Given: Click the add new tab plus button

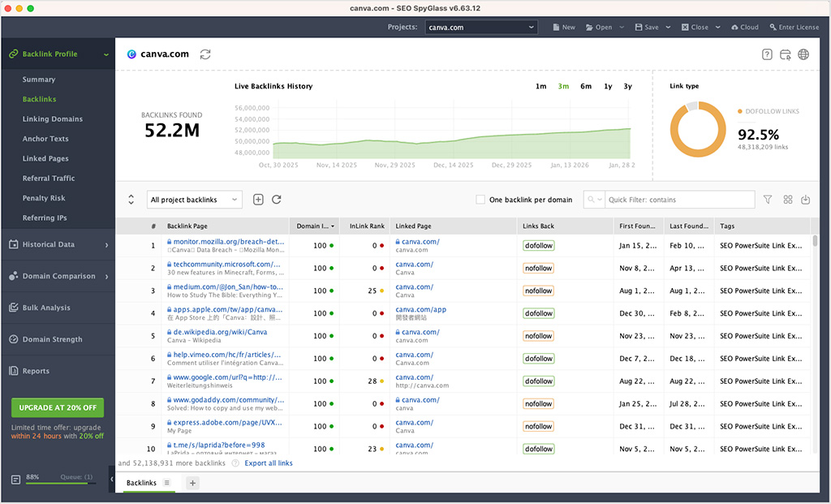Looking at the screenshot, I should click(192, 483).
